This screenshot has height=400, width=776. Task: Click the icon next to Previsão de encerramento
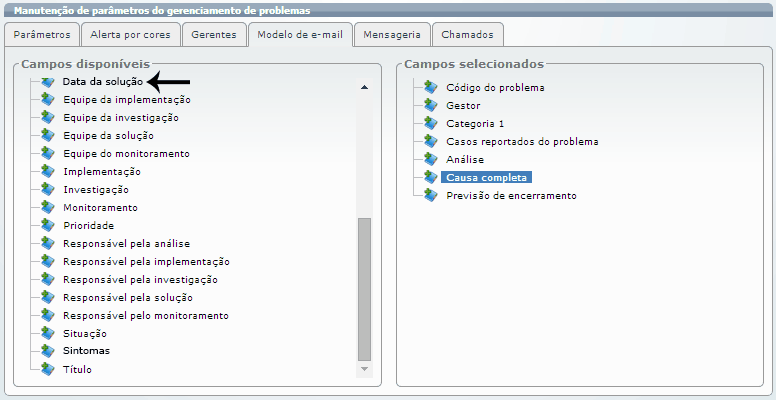[430, 195]
